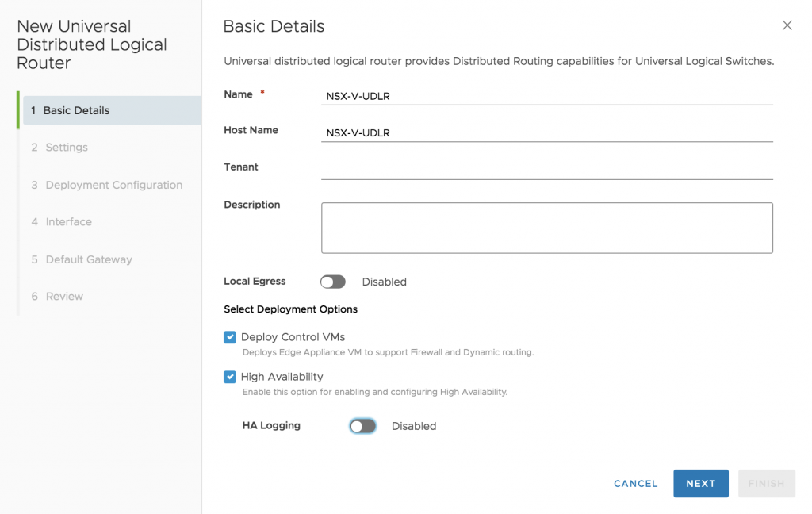Close the Basic Details dialog
812x514 pixels.
pyautogui.click(x=787, y=25)
